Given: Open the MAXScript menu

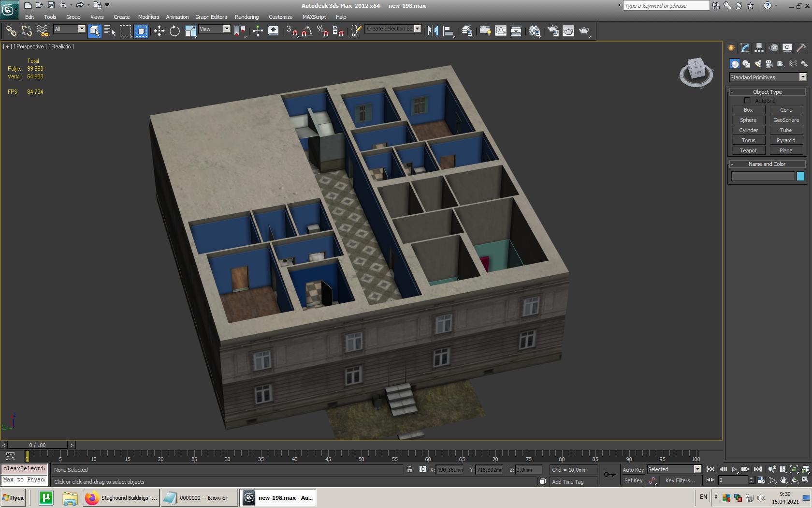Looking at the screenshot, I should click(314, 17).
